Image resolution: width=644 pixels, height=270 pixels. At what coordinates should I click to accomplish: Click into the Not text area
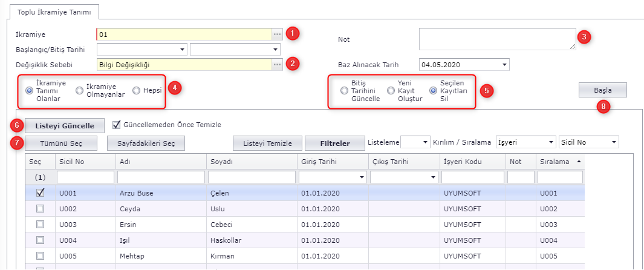point(497,39)
